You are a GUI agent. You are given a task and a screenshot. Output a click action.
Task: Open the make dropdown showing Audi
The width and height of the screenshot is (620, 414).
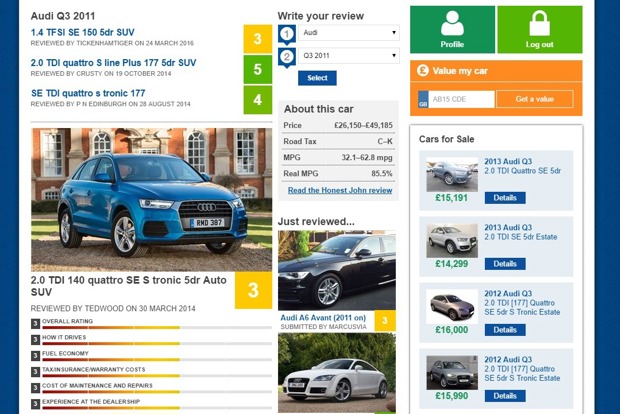pyautogui.click(x=349, y=33)
